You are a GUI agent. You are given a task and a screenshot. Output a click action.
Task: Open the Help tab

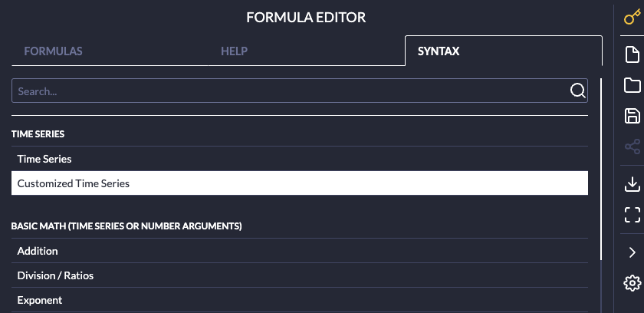[234, 52]
